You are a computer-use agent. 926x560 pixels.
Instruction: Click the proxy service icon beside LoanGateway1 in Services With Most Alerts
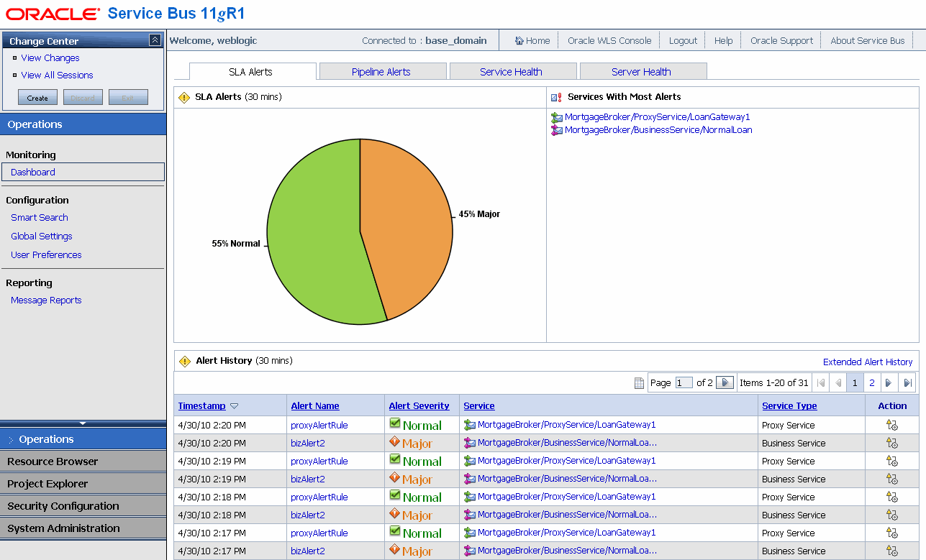click(x=557, y=117)
